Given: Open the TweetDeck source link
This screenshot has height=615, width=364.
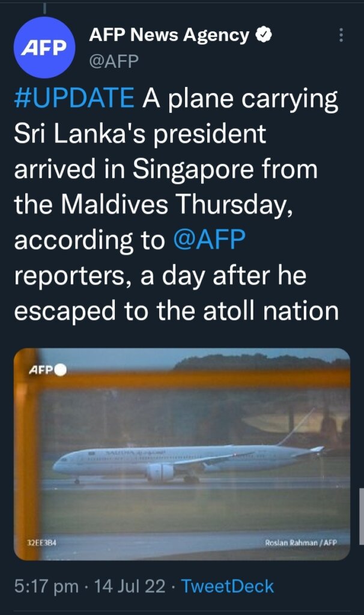Looking at the screenshot, I should click(227, 586).
